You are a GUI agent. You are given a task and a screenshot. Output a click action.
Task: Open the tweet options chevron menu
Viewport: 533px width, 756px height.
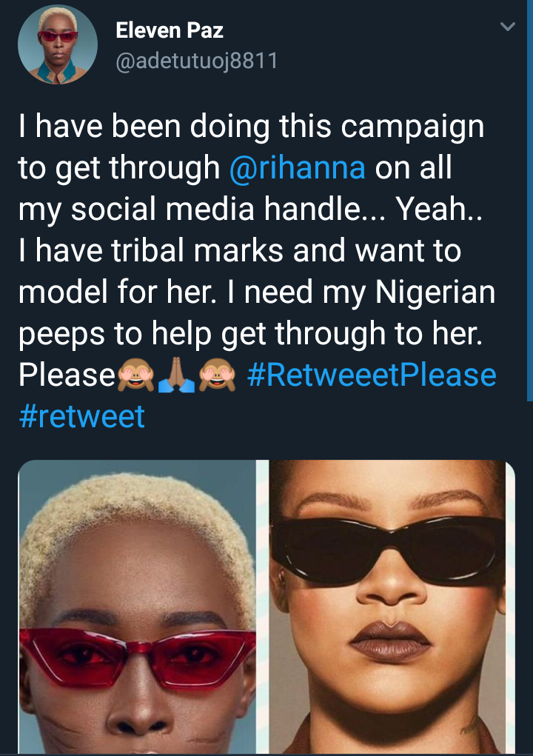click(507, 28)
